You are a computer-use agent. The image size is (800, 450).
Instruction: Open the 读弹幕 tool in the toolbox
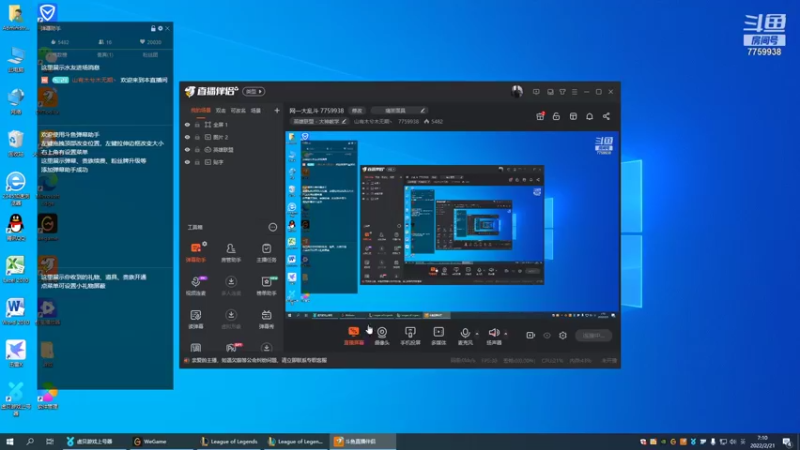(x=196, y=319)
